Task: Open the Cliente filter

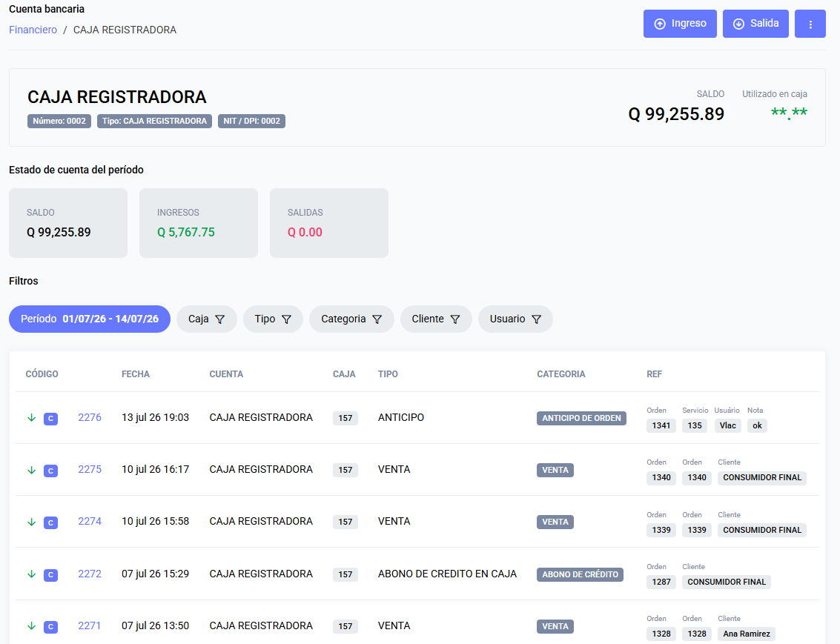Action: click(436, 319)
